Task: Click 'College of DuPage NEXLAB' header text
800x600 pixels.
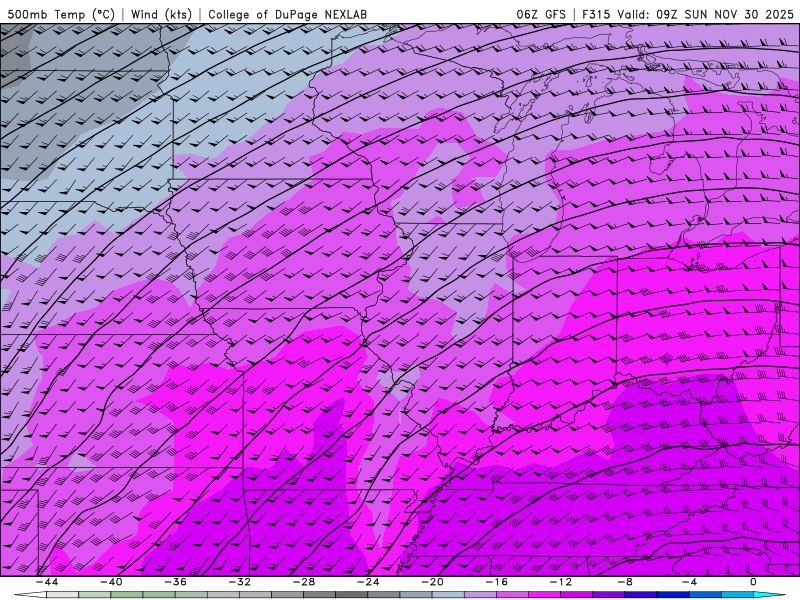Action: click(x=287, y=14)
